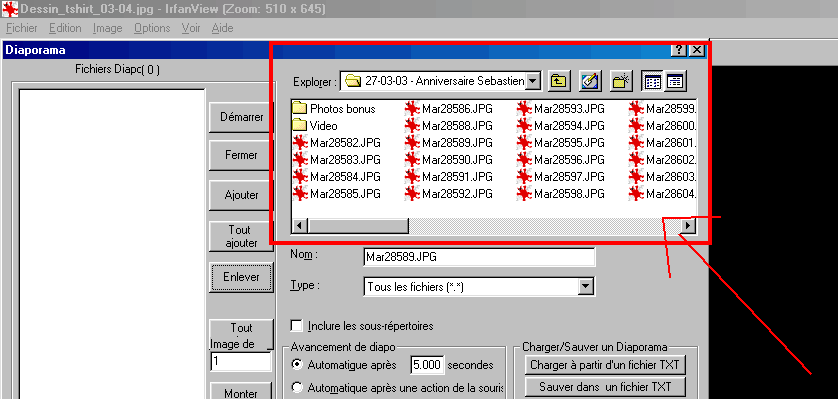Select file Mar28595.JPG

tap(561, 143)
